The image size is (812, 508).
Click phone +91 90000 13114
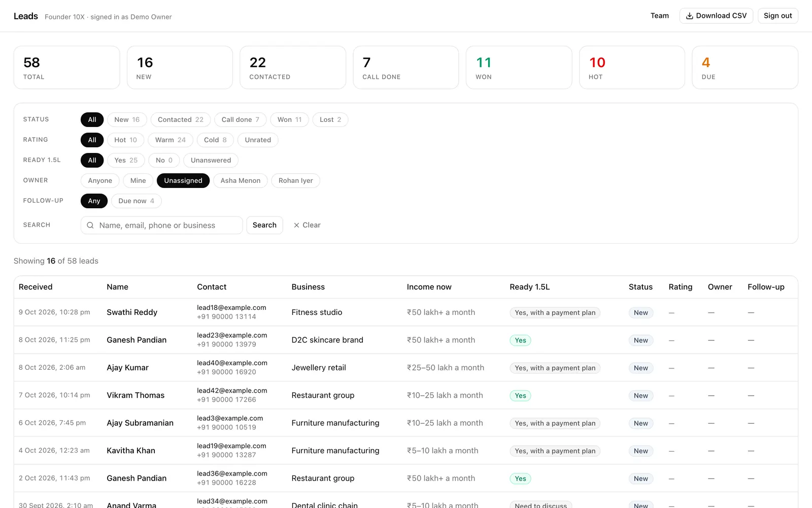(226, 317)
